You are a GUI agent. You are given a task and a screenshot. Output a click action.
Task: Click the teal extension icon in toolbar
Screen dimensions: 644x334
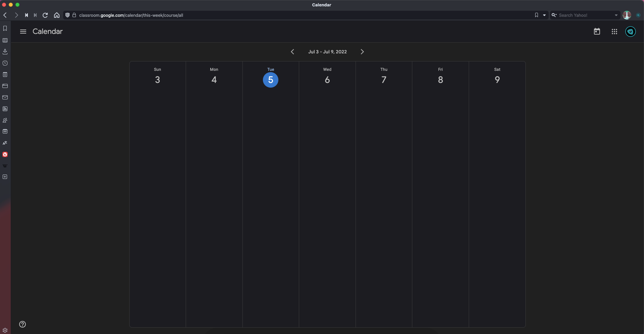point(638,15)
